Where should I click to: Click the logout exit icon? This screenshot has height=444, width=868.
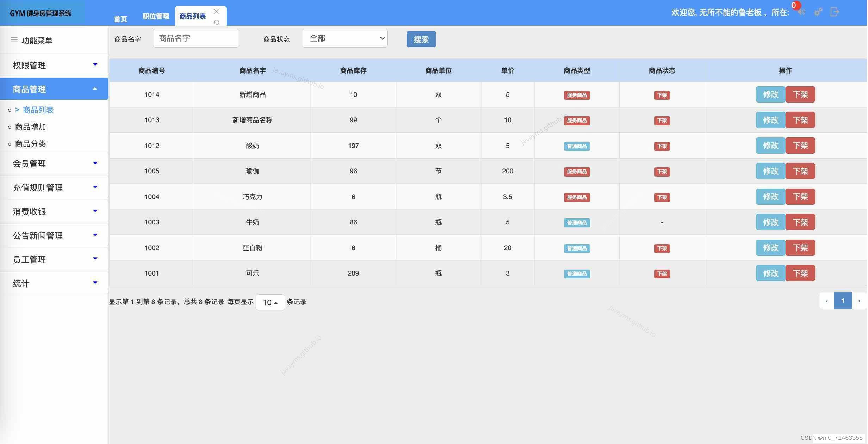click(x=835, y=12)
